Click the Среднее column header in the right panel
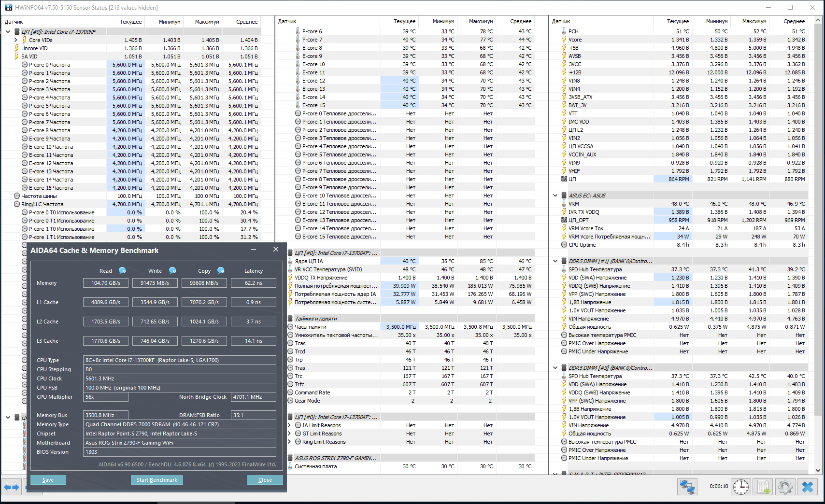Image resolution: width=825 pixels, height=504 pixels. tap(794, 21)
